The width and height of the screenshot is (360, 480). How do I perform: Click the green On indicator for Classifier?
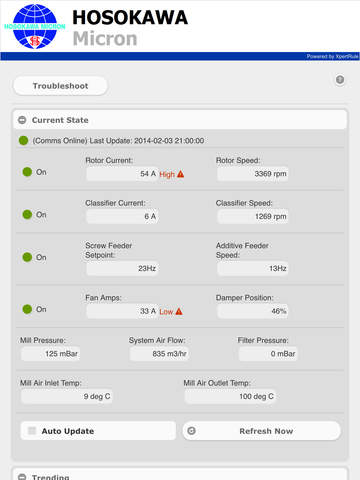coord(27,215)
